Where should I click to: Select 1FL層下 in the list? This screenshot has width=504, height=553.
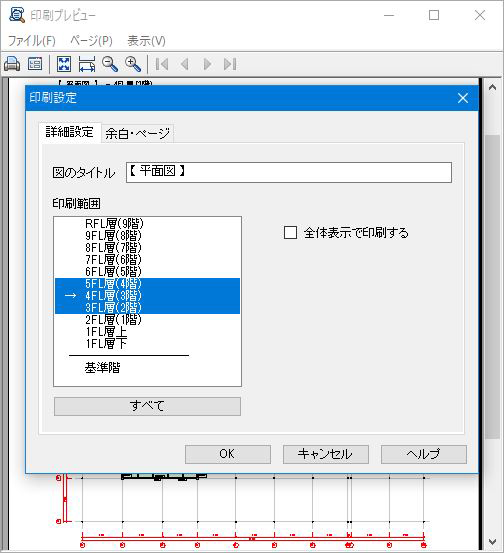[x=147, y=344]
